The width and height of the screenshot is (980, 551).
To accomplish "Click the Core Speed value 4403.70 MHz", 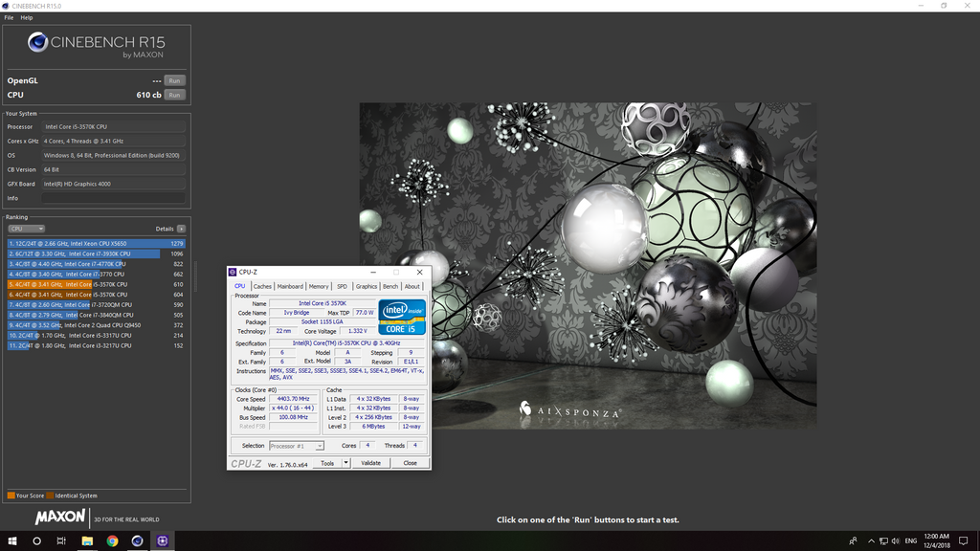I will click(293, 399).
